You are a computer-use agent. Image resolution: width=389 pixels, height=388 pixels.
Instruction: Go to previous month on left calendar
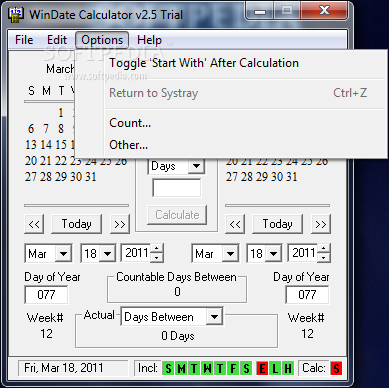click(x=34, y=224)
